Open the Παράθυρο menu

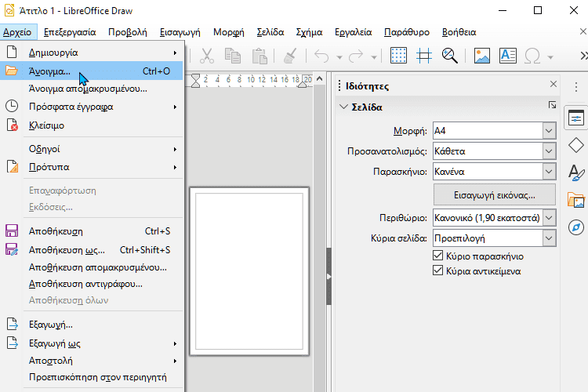click(406, 32)
